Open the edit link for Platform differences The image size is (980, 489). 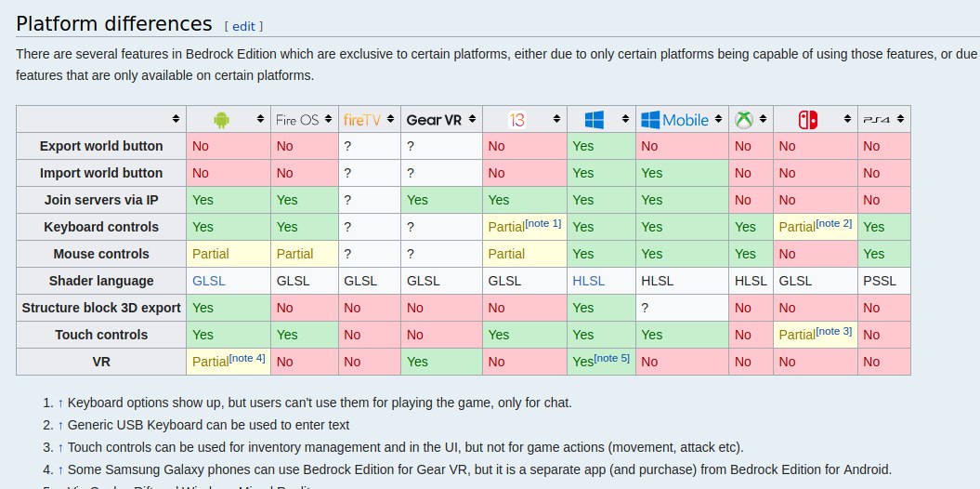(243, 26)
